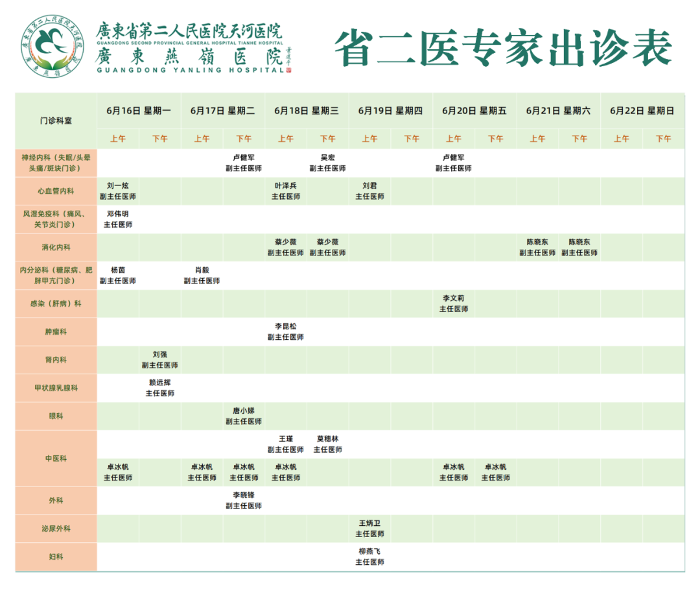
Task: Click doctor "柳燕飞" in the 妇科 row
Action: [369, 552]
